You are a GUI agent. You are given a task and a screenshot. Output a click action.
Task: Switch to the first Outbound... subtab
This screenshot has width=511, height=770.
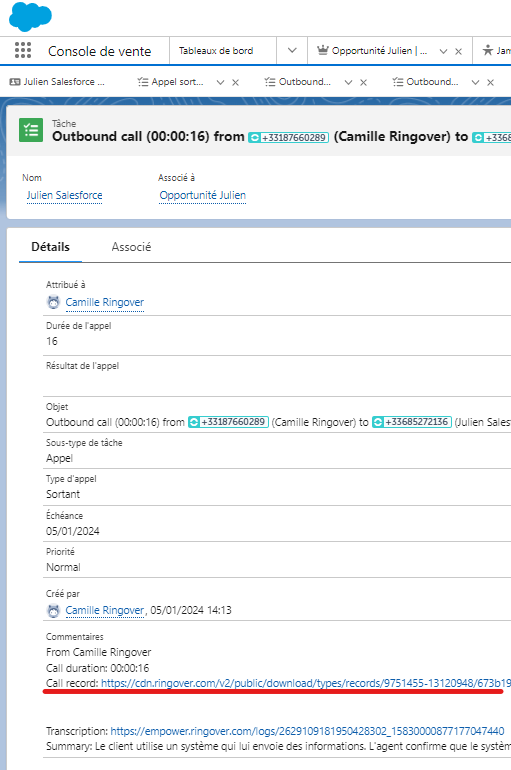click(304, 82)
